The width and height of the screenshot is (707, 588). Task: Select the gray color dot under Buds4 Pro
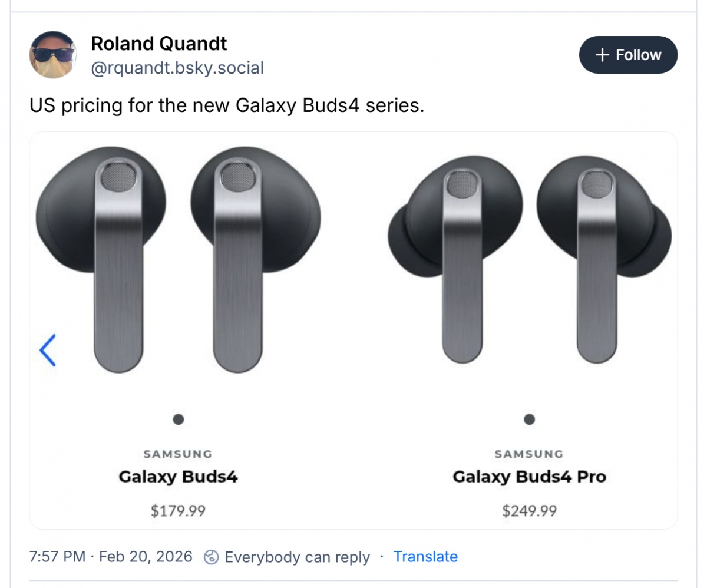[x=529, y=419]
